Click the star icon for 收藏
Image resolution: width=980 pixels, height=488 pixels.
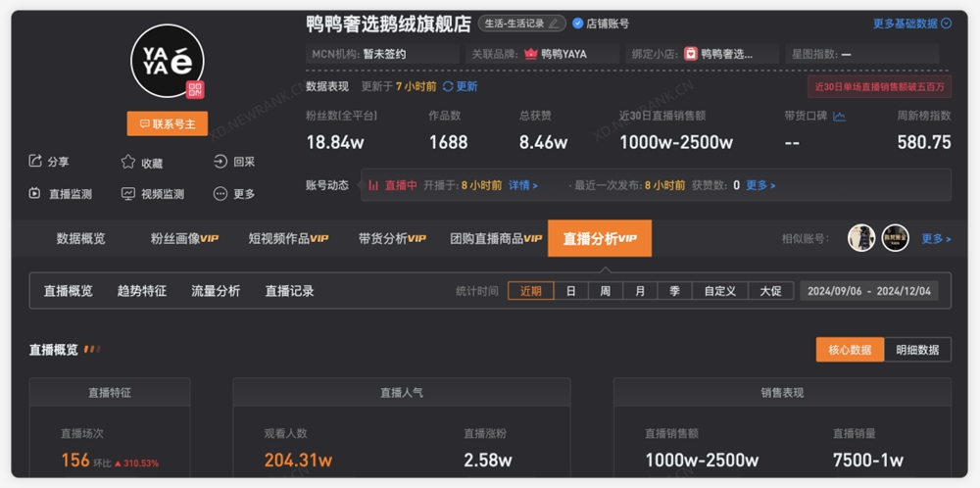click(128, 162)
